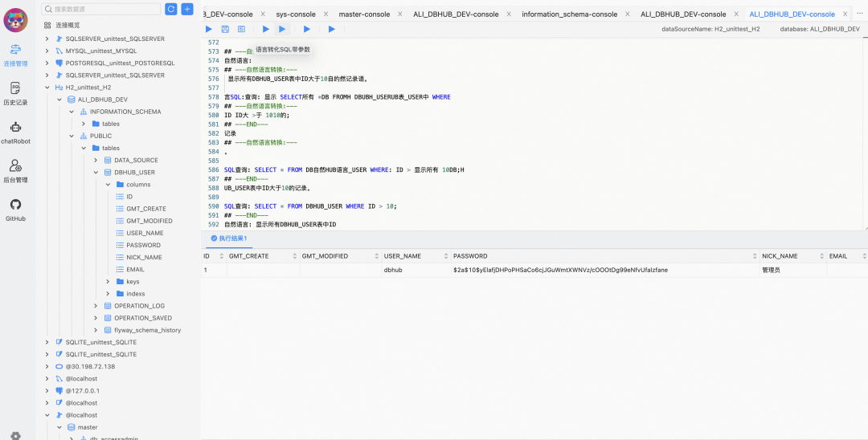
Task: Add a new connection with the plus button
Action: click(x=187, y=9)
